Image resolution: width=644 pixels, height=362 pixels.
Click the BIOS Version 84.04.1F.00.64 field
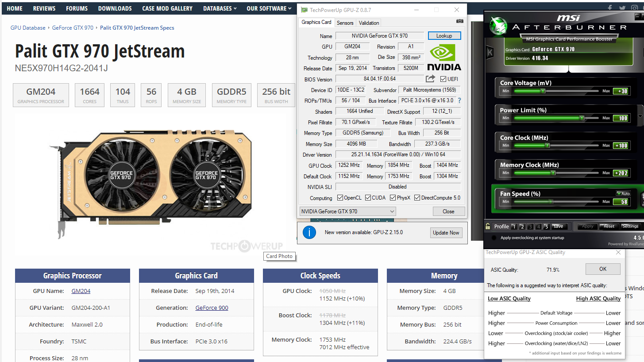click(x=379, y=79)
